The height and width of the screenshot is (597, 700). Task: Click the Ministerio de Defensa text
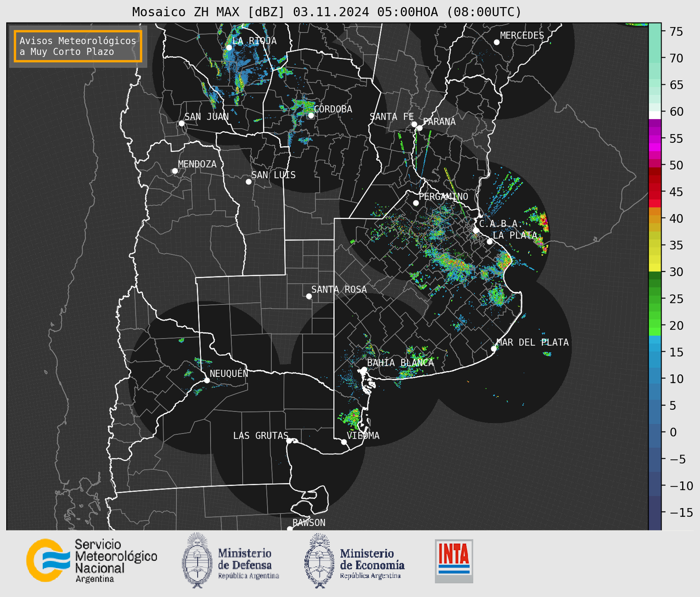click(249, 564)
